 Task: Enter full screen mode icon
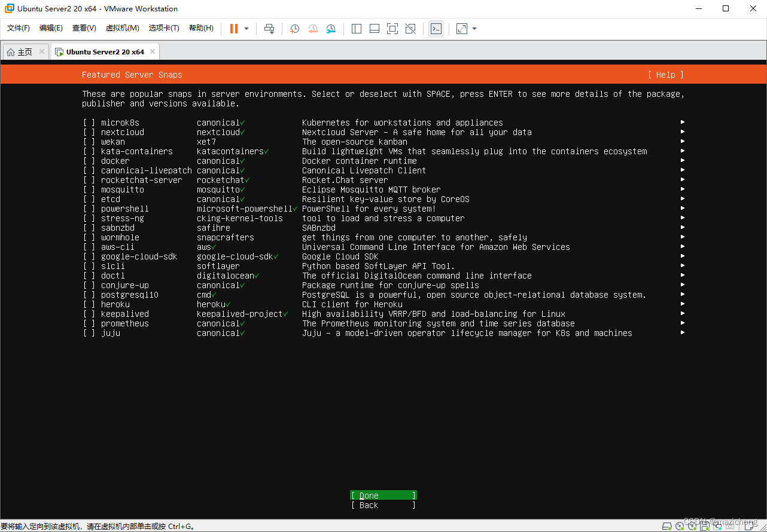point(392,29)
